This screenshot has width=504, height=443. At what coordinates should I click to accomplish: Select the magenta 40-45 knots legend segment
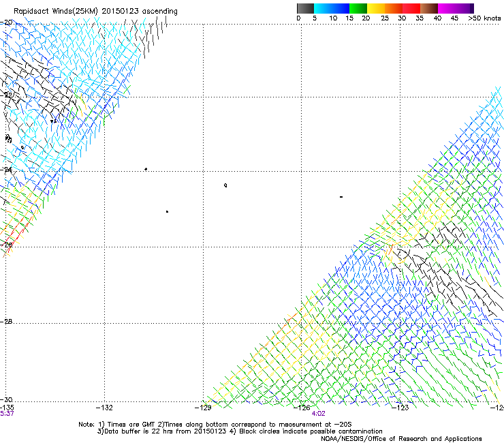click(x=447, y=8)
